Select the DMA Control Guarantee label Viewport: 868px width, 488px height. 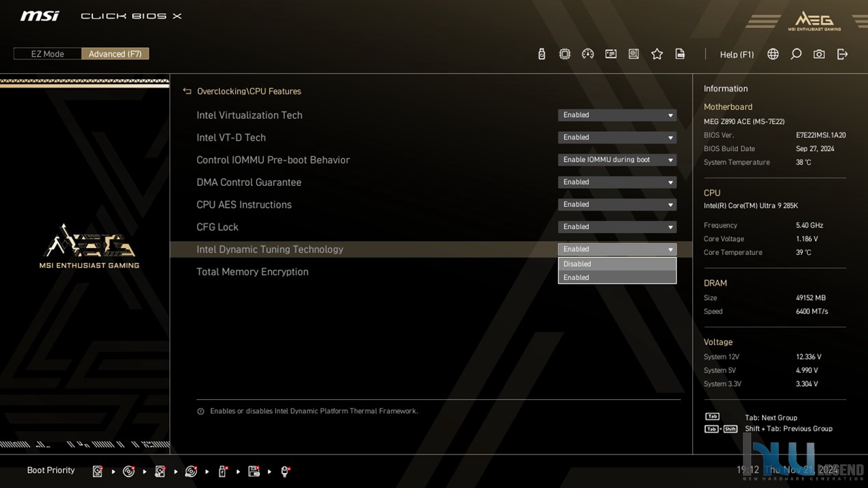click(x=249, y=182)
